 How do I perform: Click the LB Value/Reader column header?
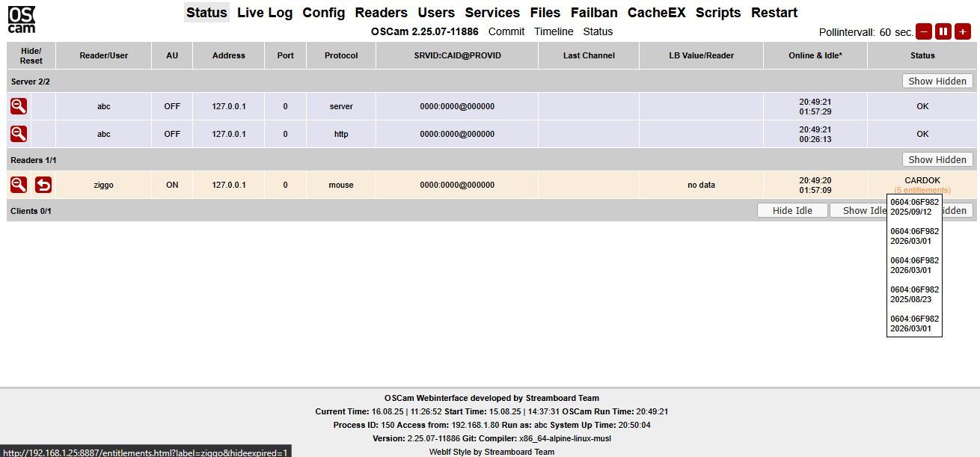click(701, 55)
